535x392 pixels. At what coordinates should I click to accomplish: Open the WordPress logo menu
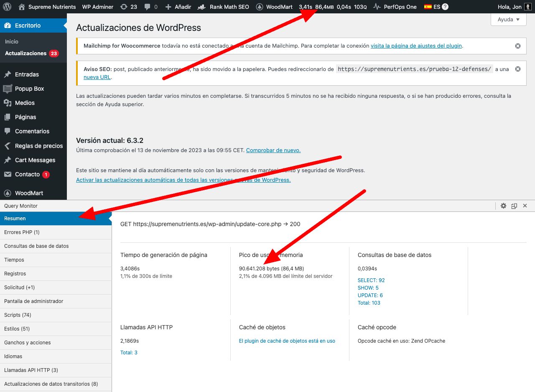pyautogui.click(x=7, y=7)
